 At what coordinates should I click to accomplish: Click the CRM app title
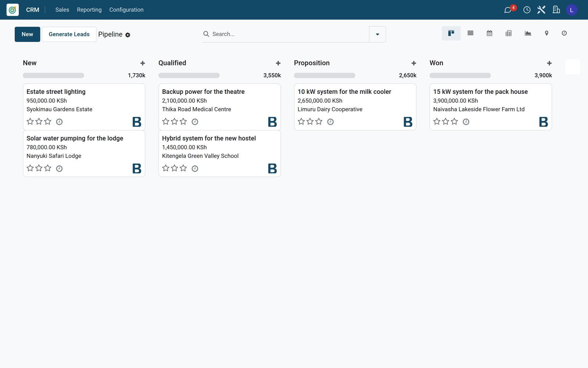click(33, 10)
